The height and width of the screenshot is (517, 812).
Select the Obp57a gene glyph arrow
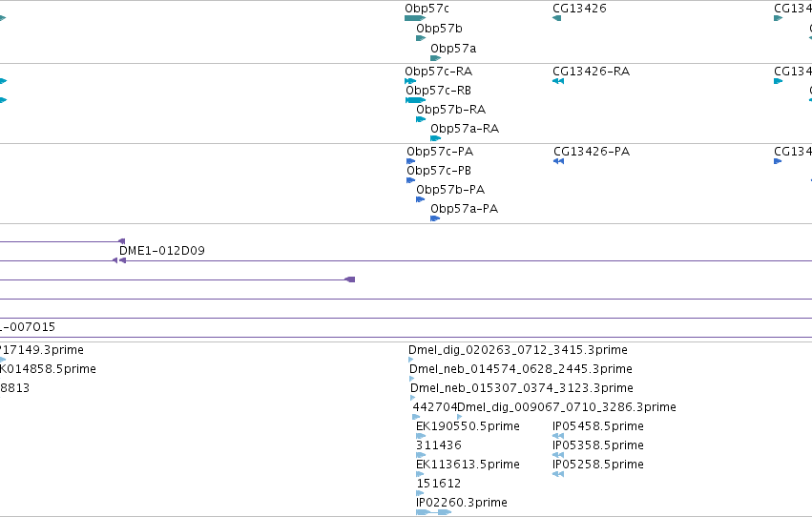click(x=435, y=58)
